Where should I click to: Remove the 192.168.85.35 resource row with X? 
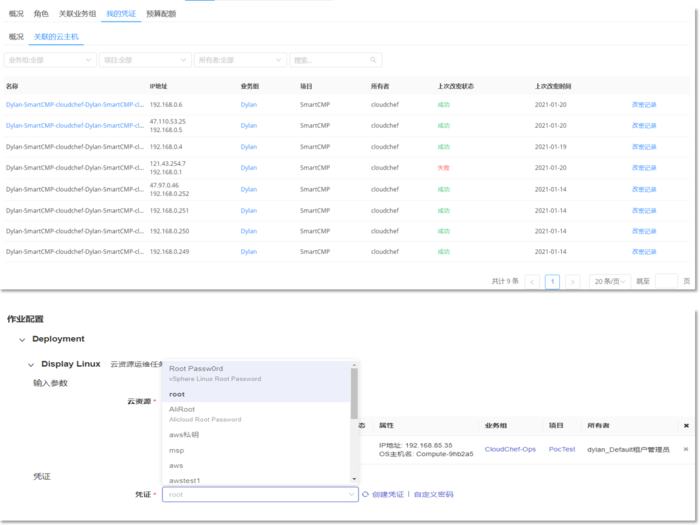coord(686,449)
